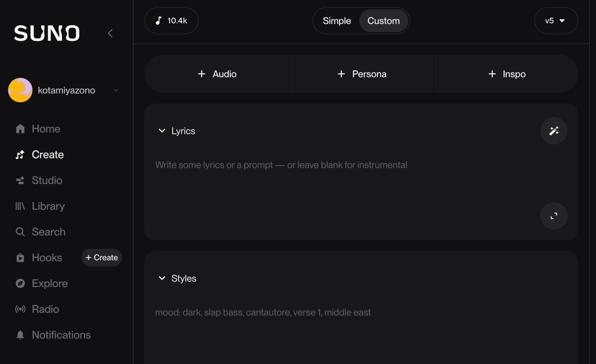Open the v5 model version dropdown
Image resolution: width=596 pixels, height=364 pixels.
tap(555, 21)
